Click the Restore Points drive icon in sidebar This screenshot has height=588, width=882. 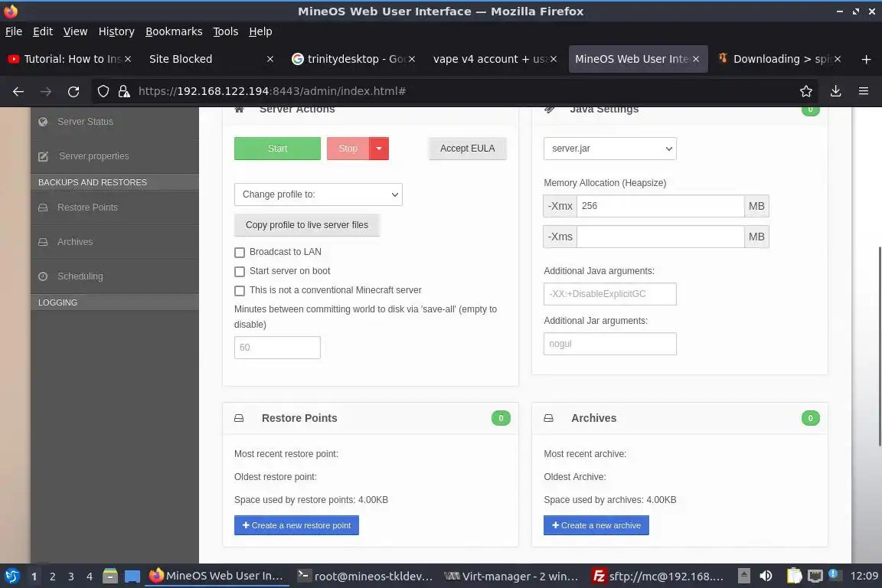coord(43,207)
